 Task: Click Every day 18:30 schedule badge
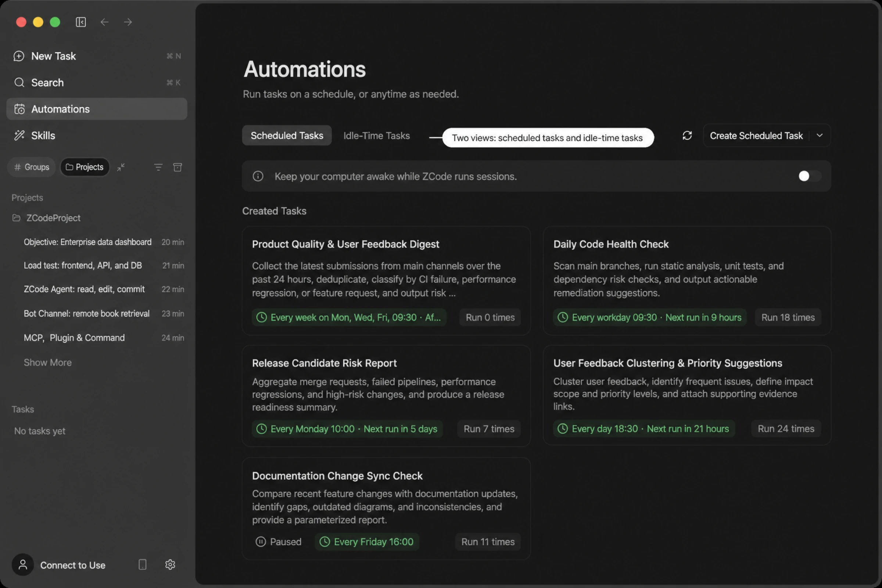click(644, 429)
